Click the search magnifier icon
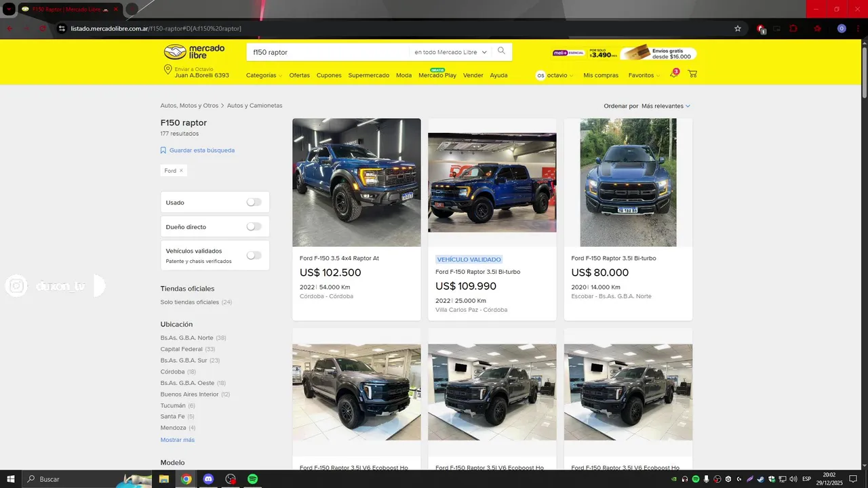The image size is (868, 488). (501, 52)
